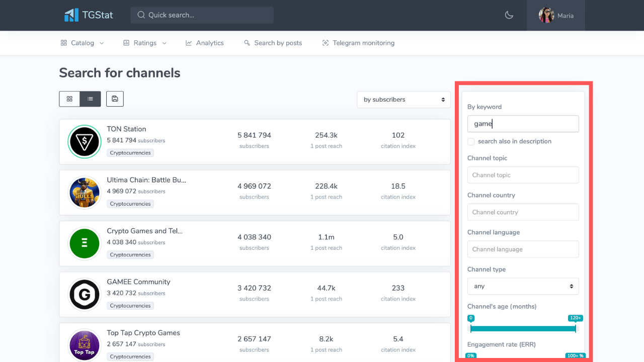The image size is (644, 362).
Task: Click the TGStat logo icon
Action: [x=71, y=15]
